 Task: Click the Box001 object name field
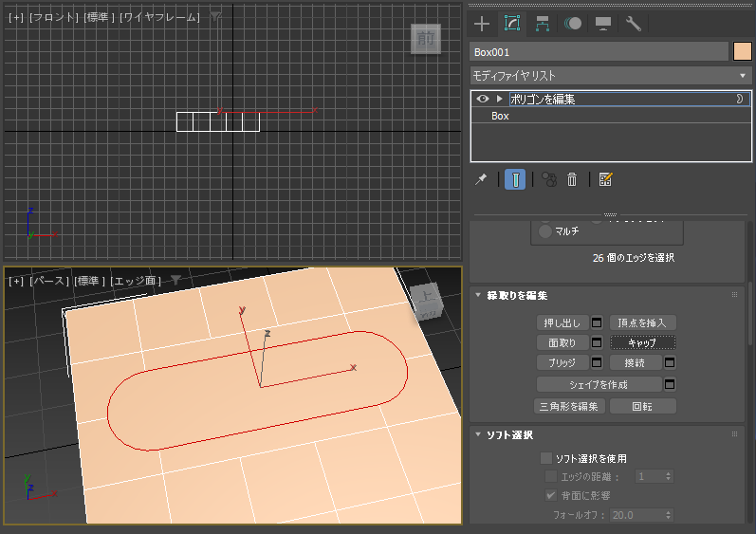(x=599, y=52)
